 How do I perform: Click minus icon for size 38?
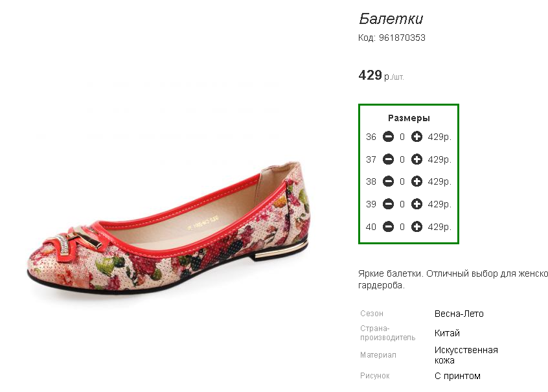click(x=388, y=181)
